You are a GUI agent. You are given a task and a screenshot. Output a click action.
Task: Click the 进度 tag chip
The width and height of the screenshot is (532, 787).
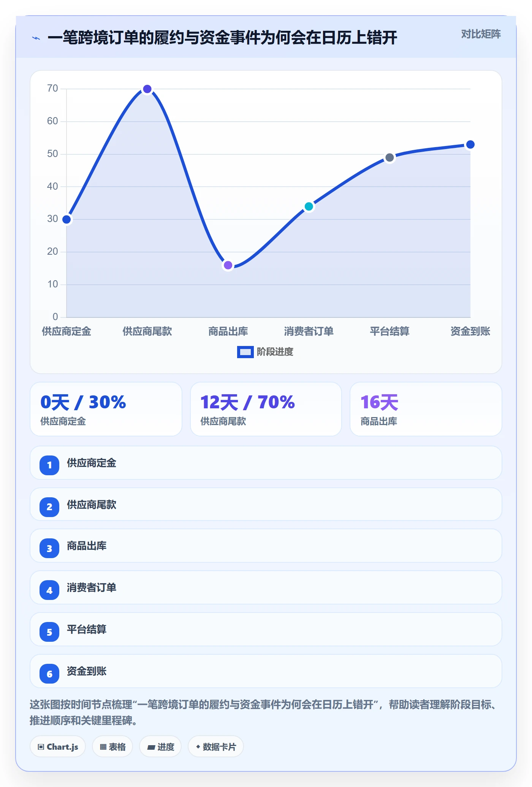(160, 747)
